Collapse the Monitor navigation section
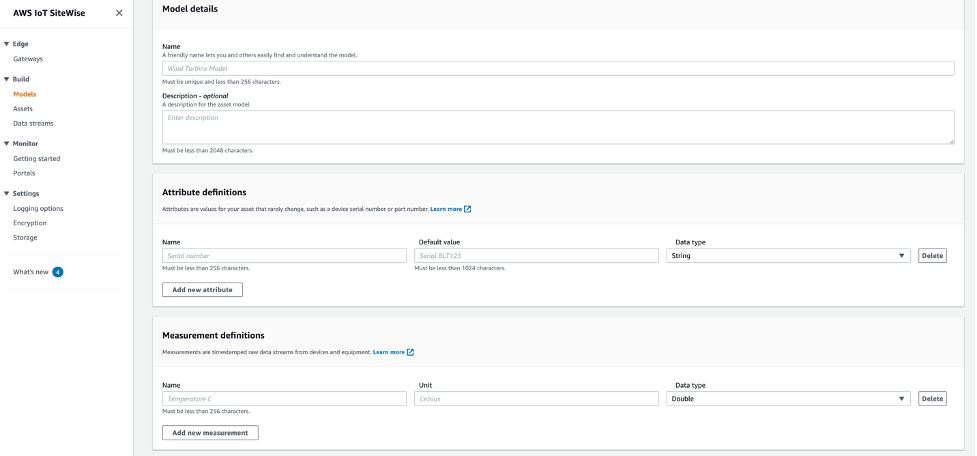The width and height of the screenshot is (977, 456). [6, 144]
